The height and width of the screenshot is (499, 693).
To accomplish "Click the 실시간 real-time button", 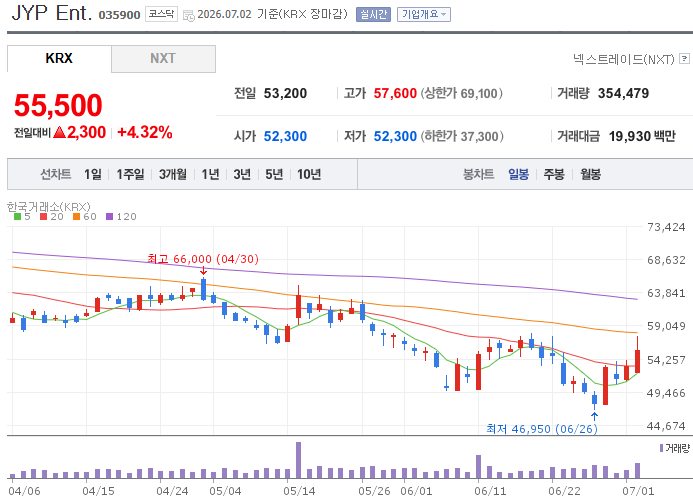I will point(373,15).
